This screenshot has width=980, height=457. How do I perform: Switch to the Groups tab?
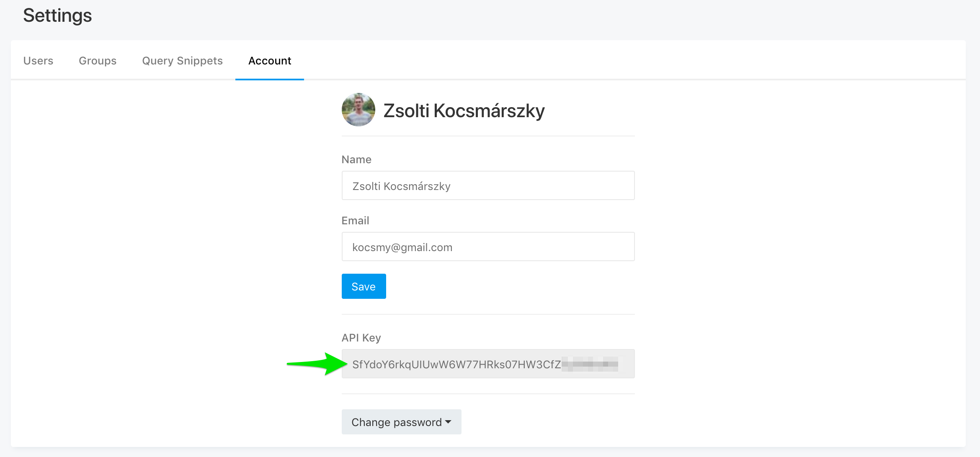click(98, 61)
